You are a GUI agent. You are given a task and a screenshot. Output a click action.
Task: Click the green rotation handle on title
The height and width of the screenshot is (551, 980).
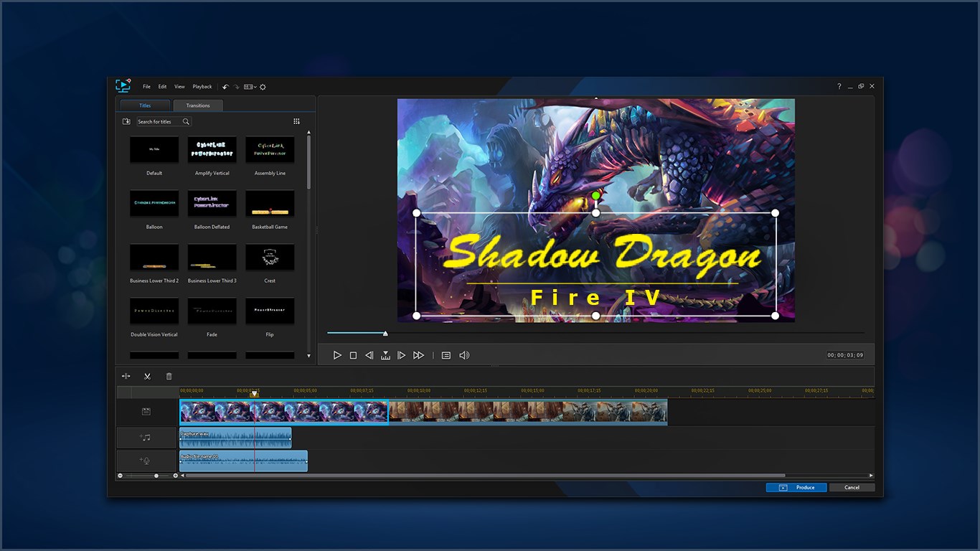[x=595, y=195]
